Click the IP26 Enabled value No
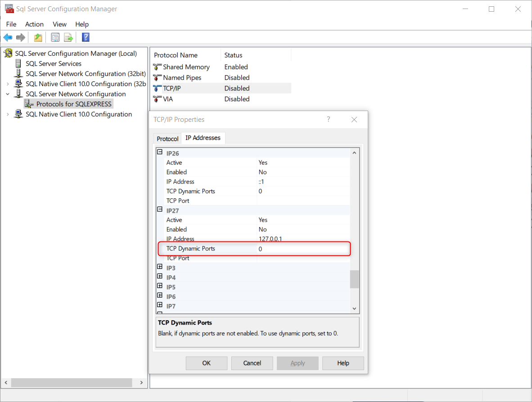This screenshot has width=532, height=402. pyautogui.click(x=262, y=172)
